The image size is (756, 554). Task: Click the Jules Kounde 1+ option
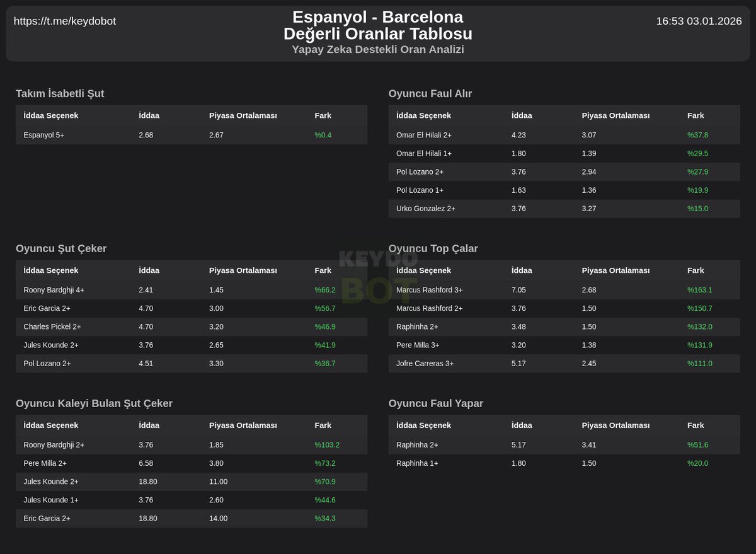click(x=51, y=500)
